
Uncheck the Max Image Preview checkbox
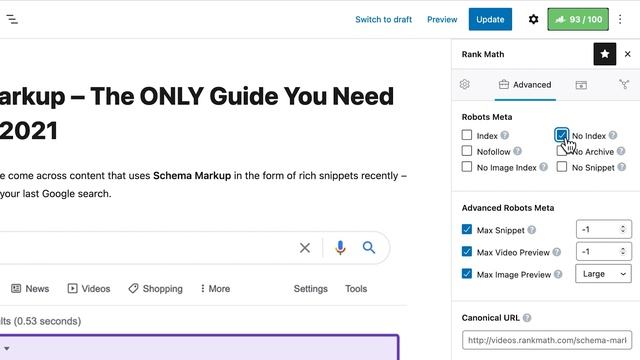(467, 273)
